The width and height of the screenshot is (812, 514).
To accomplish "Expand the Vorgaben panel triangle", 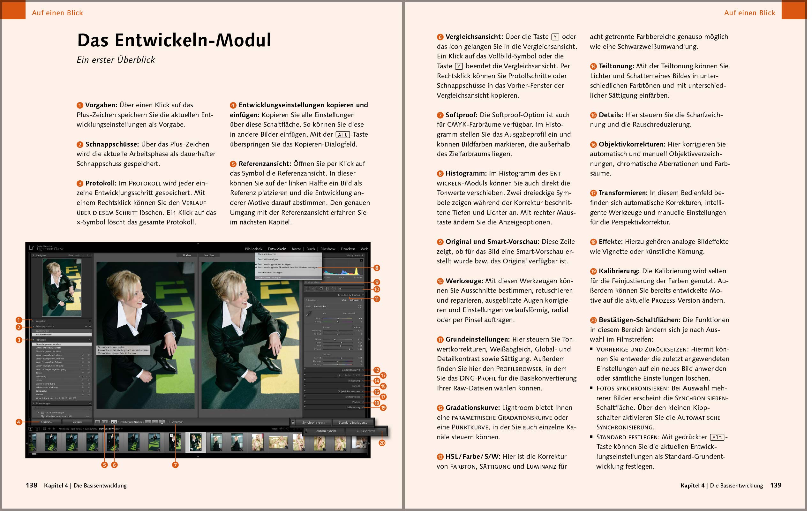I will [x=33, y=321].
